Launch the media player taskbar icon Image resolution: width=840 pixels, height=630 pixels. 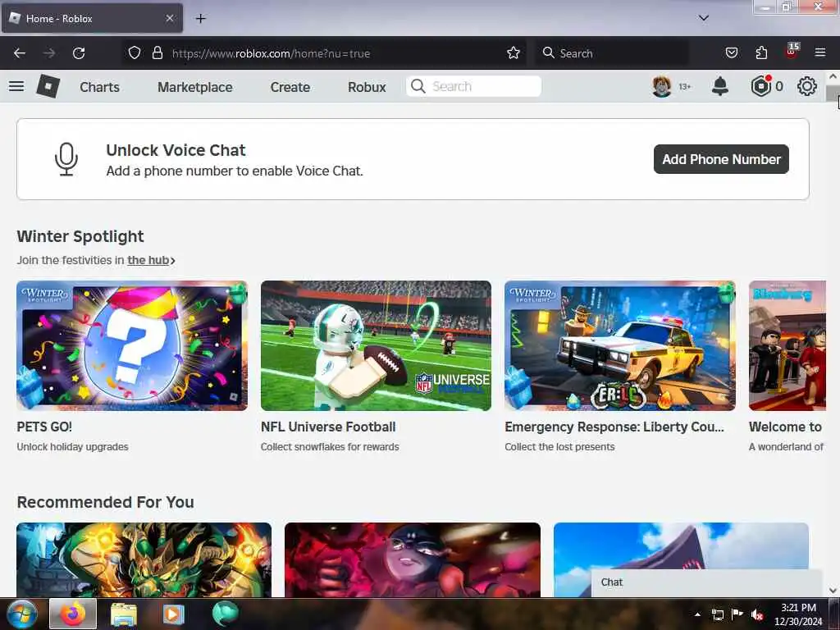[174, 614]
